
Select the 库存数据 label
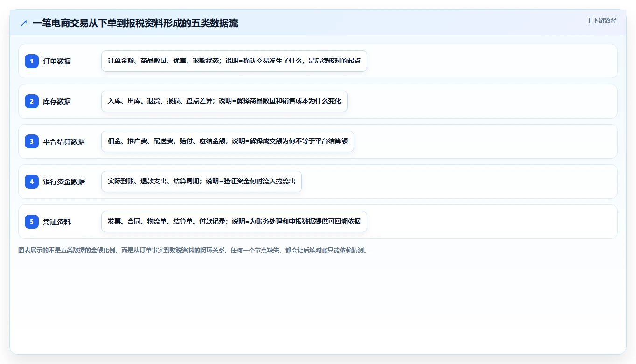pos(57,101)
